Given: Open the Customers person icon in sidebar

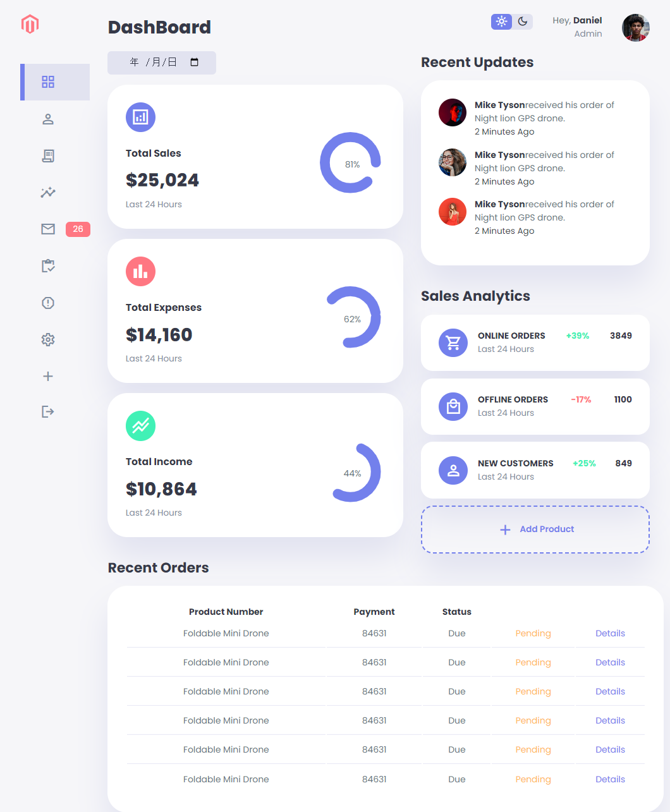Looking at the screenshot, I should click(x=48, y=119).
